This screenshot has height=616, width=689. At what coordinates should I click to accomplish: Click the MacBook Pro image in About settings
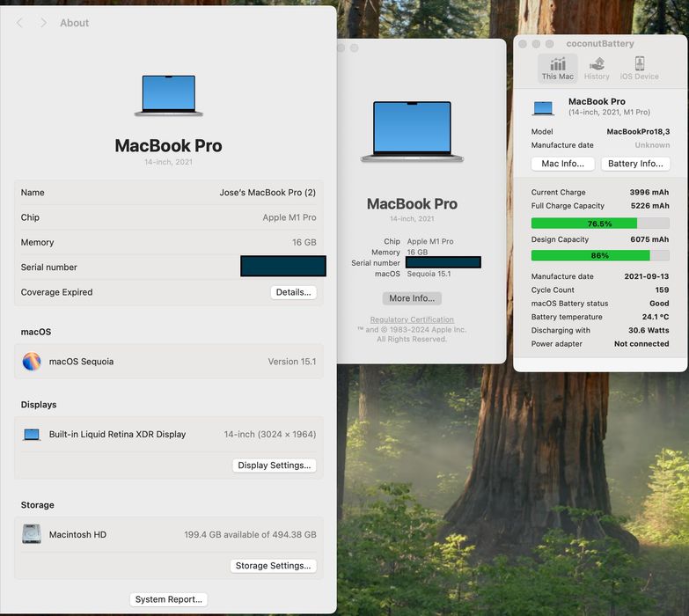pyautogui.click(x=169, y=96)
